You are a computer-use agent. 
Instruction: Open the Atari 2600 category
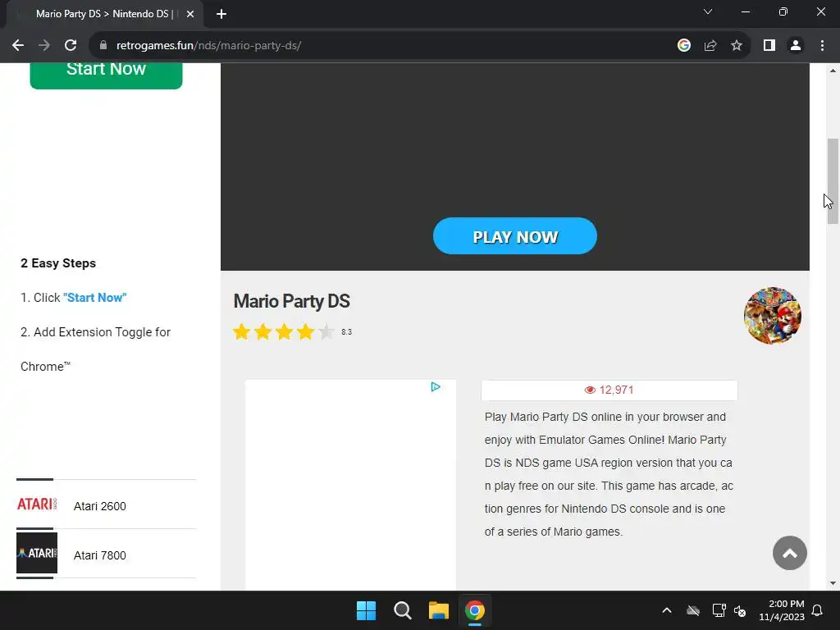tap(99, 506)
